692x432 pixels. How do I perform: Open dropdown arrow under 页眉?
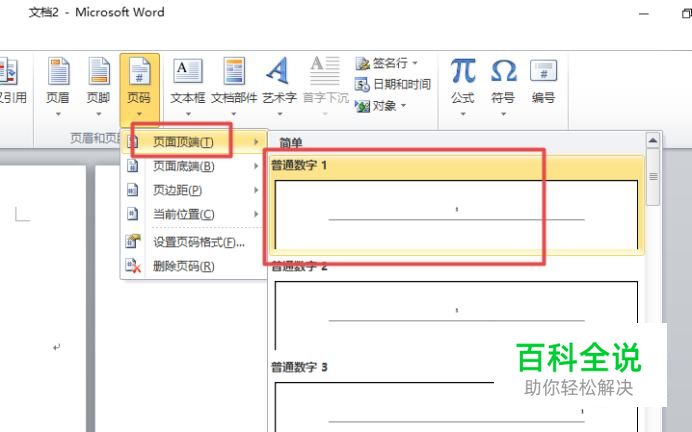tap(58, 114)
